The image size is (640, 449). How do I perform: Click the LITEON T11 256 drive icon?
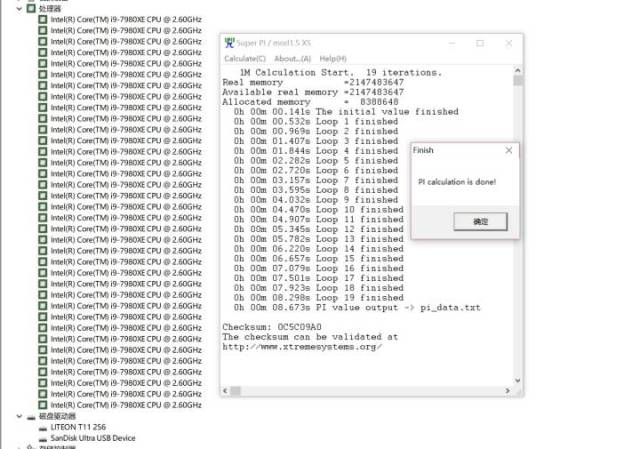coord(42,427)
